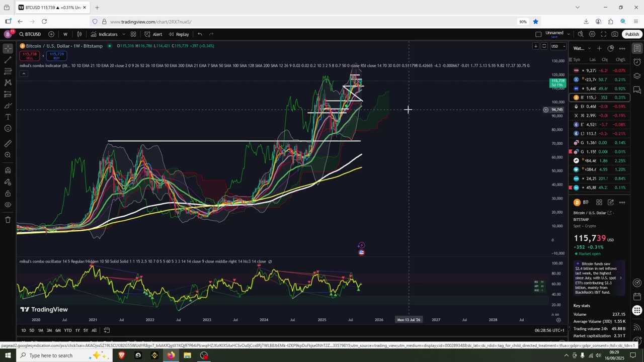The width and height of the screenshot is (644, 362).
Task: Open the go to date calendar icon
Action: tap(107, 330)
